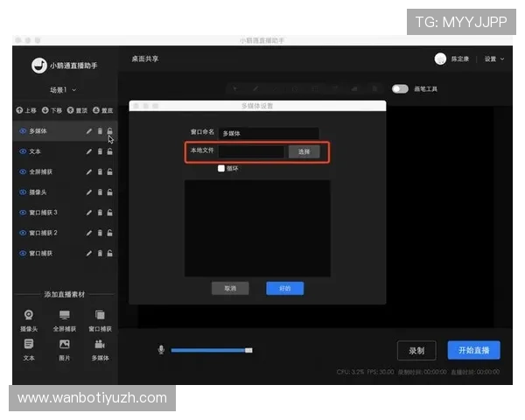This screenshot has width=525, height=420.
Task: Enable the 循环 loop checkbox
Action: 221,168
